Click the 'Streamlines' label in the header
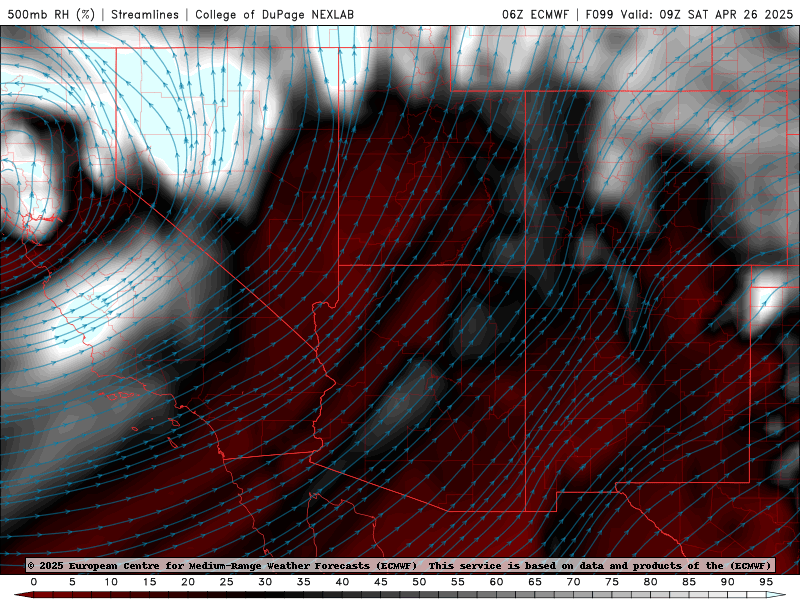This screenshot has height=600, width=800. [145, 14]
